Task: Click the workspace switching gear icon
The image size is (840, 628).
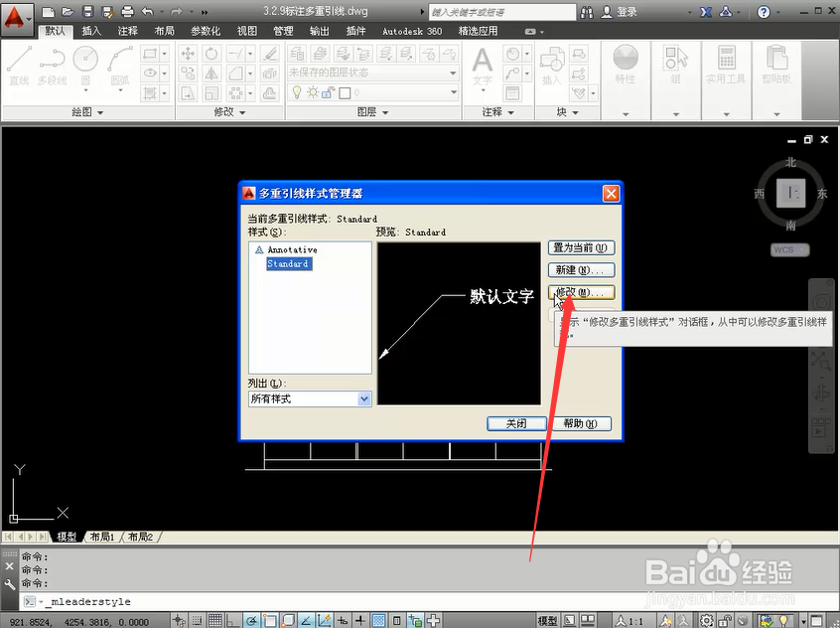Action: tap(707, 620)
